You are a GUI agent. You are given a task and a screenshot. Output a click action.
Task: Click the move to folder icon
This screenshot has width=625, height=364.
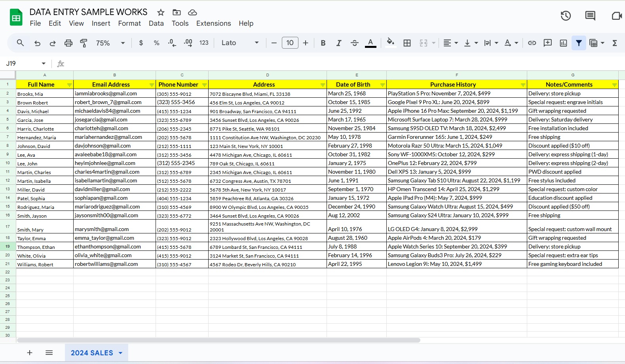click(x=177, y=12)
